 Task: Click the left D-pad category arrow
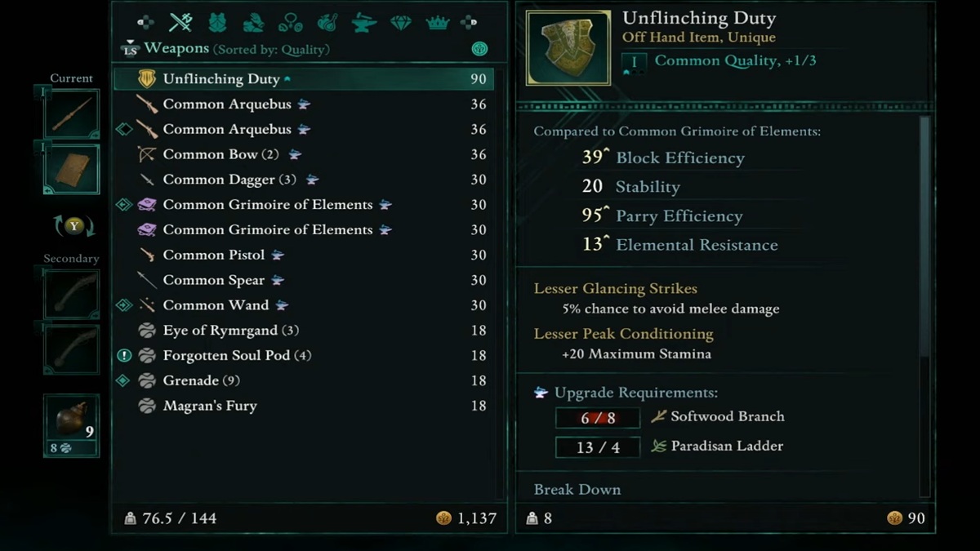145,23
